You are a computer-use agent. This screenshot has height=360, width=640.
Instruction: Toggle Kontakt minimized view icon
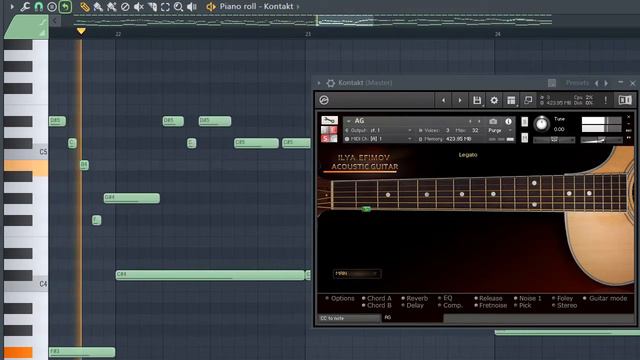528,100
